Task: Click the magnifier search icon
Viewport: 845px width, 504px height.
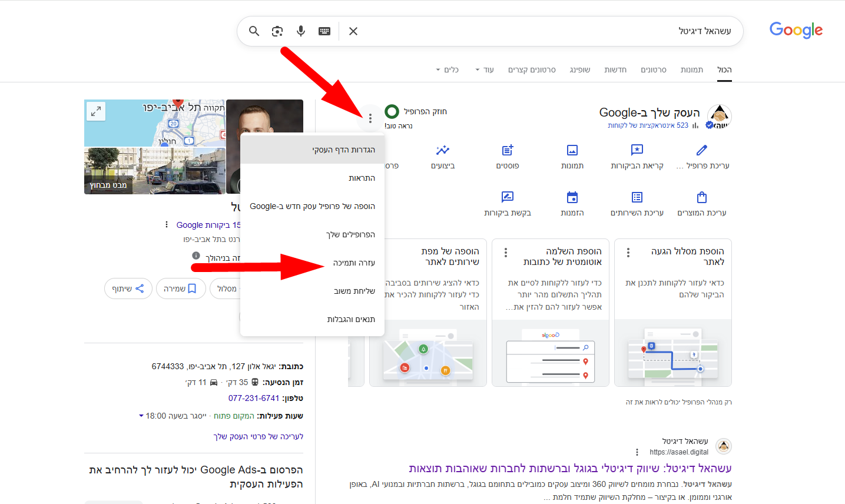Action: coord(254,31)
